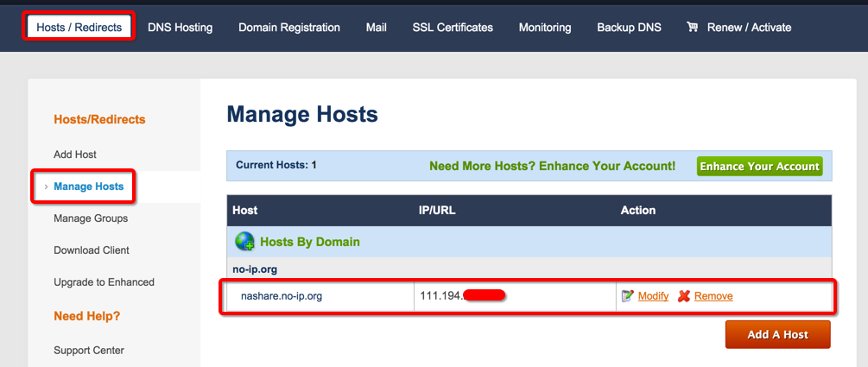Click the Download Client sidebar link
Image resolution: width=868 pixels, height=367 pixels.
point(92,250)
